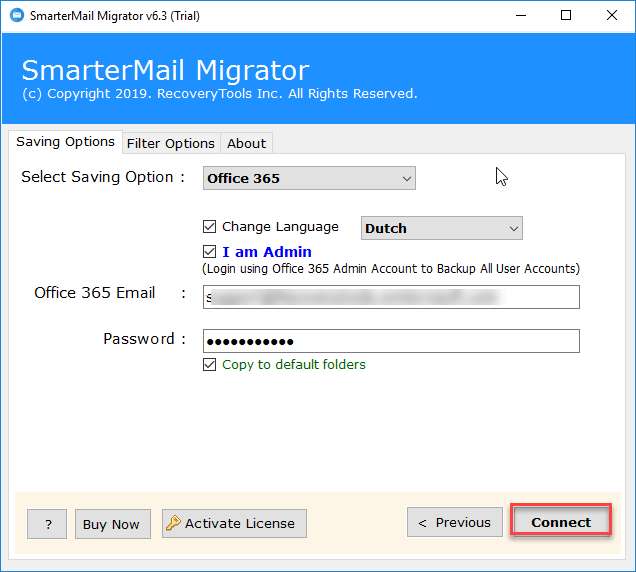Click the 'Login using Office 365 Admin Account' note
Screen dimensions: 636x572
[x=391, y=269]
